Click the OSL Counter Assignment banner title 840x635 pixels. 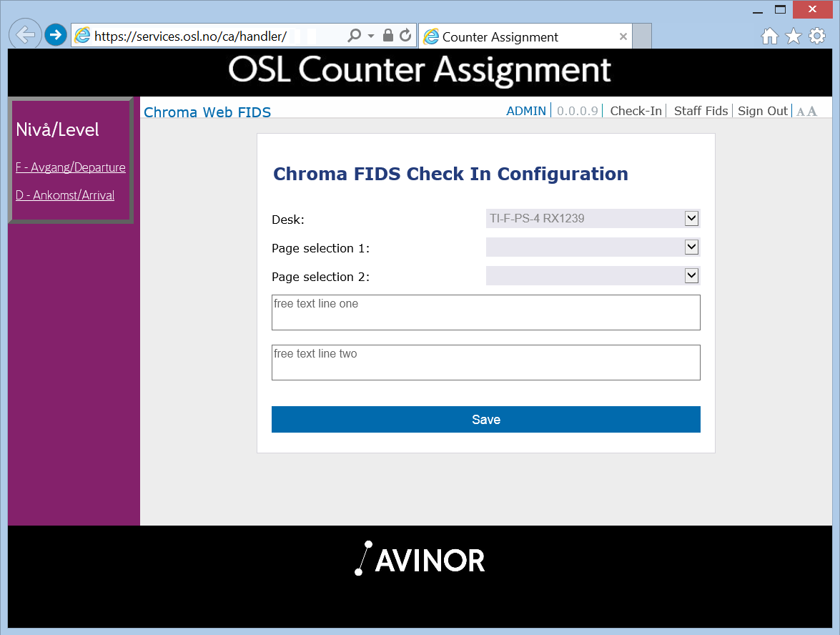pos(420,70)
